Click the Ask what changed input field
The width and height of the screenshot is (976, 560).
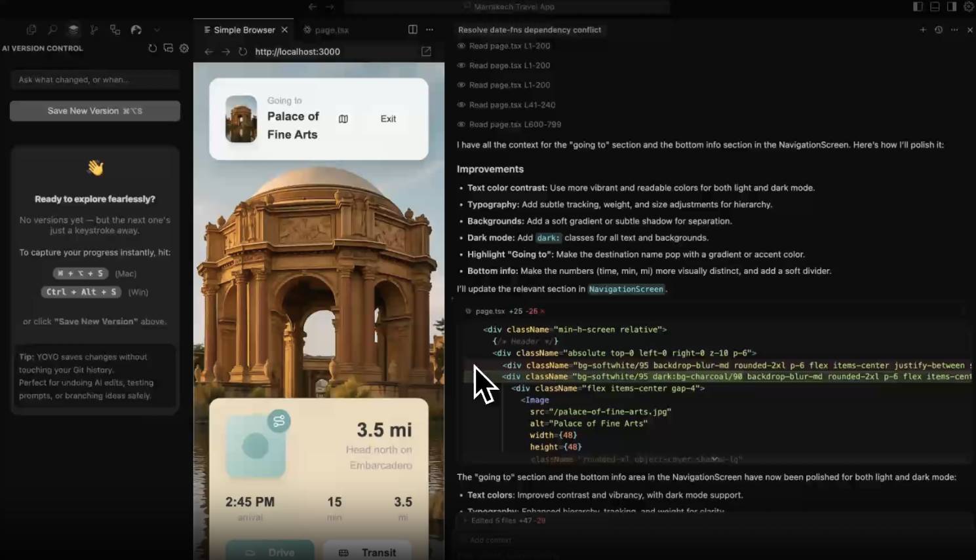(x=94, y=79)
